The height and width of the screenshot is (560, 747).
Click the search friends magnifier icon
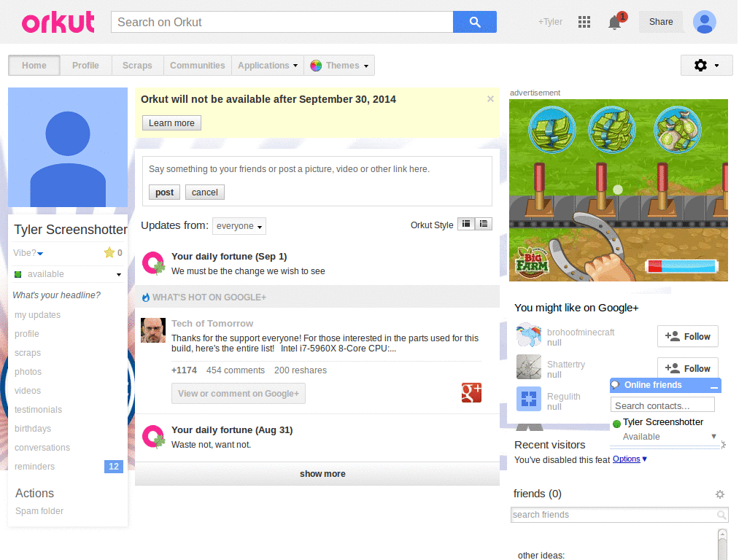pos(721,515)
